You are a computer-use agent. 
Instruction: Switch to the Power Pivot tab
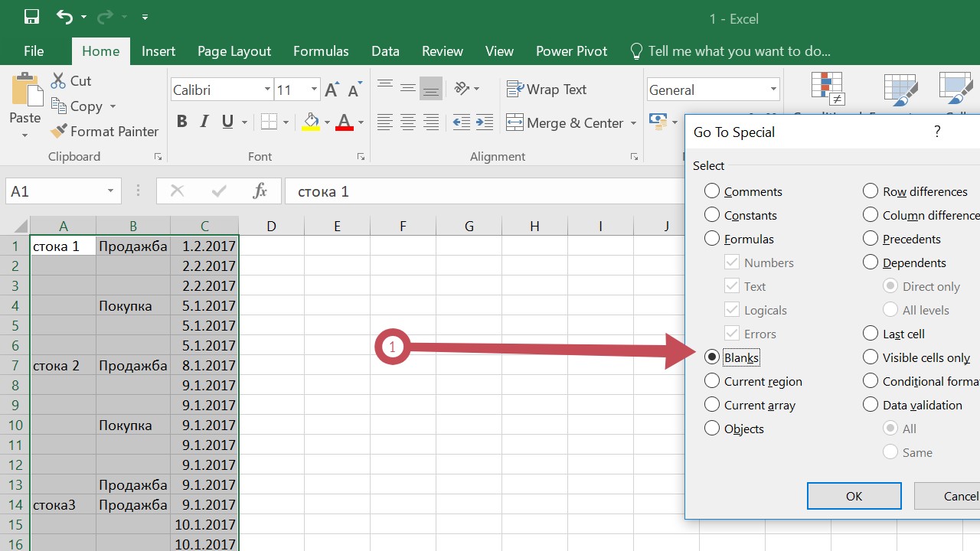[x=571, y=51]
